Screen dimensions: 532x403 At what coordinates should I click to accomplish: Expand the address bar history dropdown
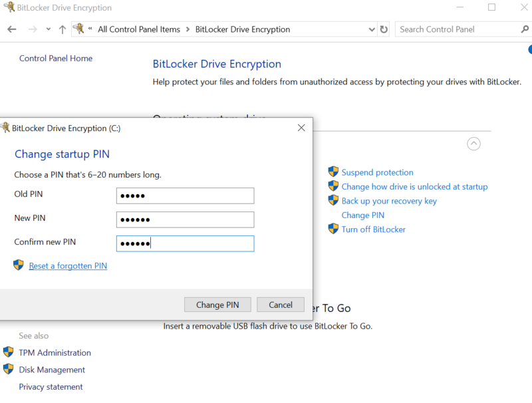tap(372, 29)
